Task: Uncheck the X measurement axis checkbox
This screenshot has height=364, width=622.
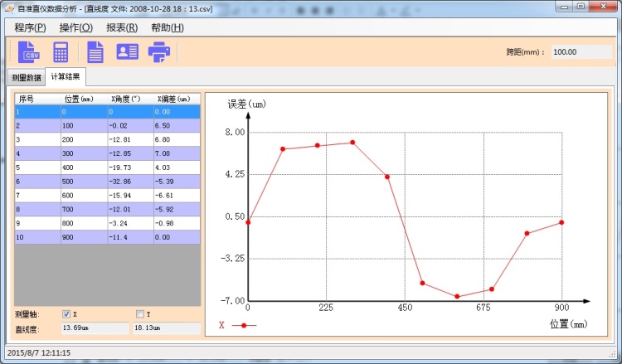Action: pos(66,314)
